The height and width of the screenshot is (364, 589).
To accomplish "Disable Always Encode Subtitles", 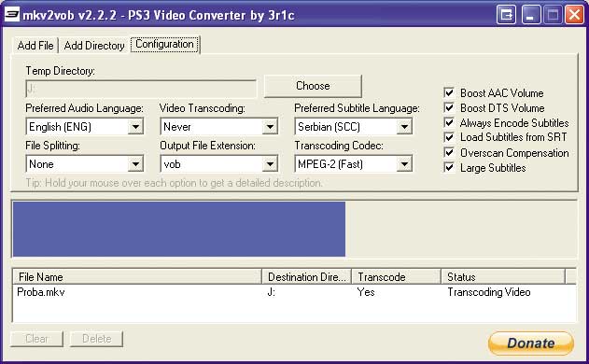I will pyautogui.click(x=449, y=123).
